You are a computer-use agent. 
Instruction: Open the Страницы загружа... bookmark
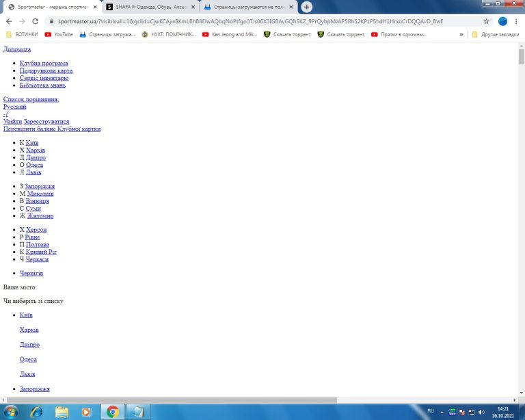107,34
